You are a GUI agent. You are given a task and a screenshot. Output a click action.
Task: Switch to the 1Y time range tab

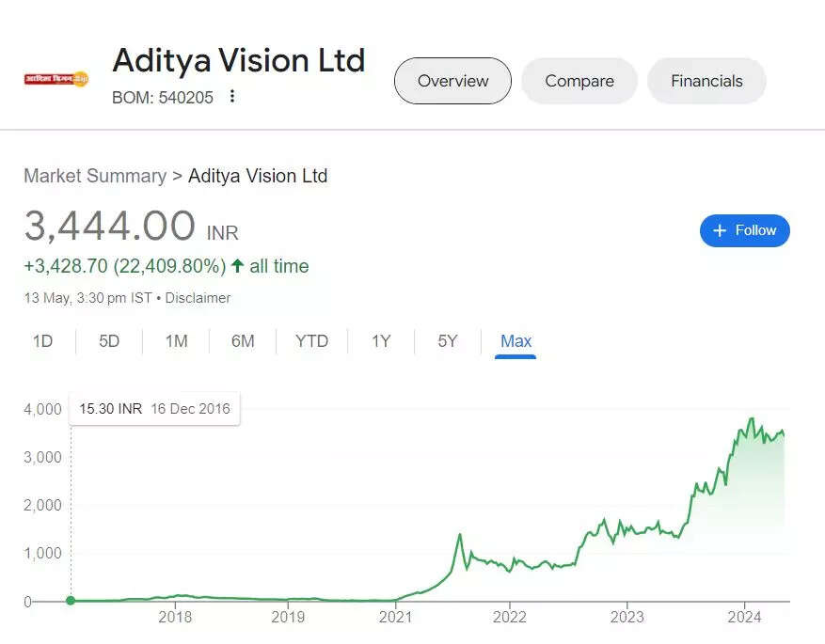(381, 341)
